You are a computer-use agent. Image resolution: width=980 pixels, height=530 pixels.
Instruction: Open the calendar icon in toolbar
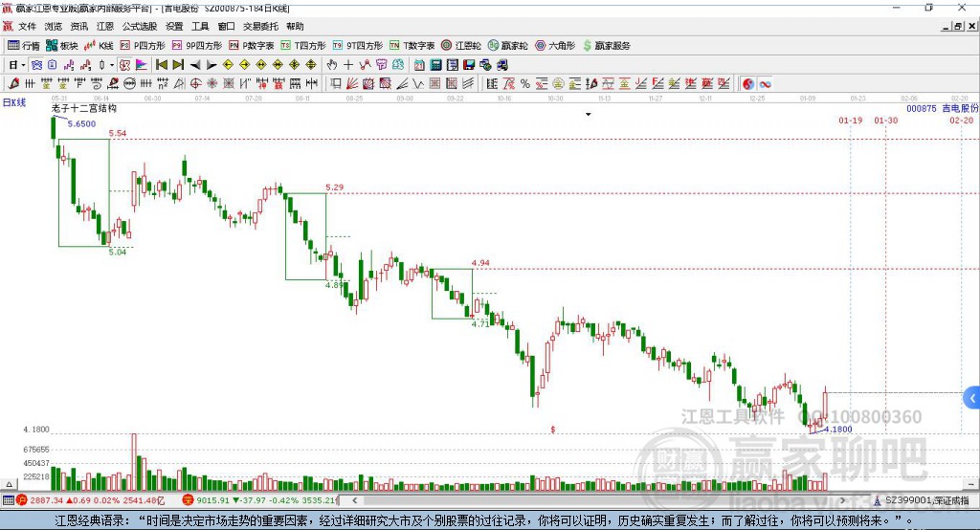[419, 65]
